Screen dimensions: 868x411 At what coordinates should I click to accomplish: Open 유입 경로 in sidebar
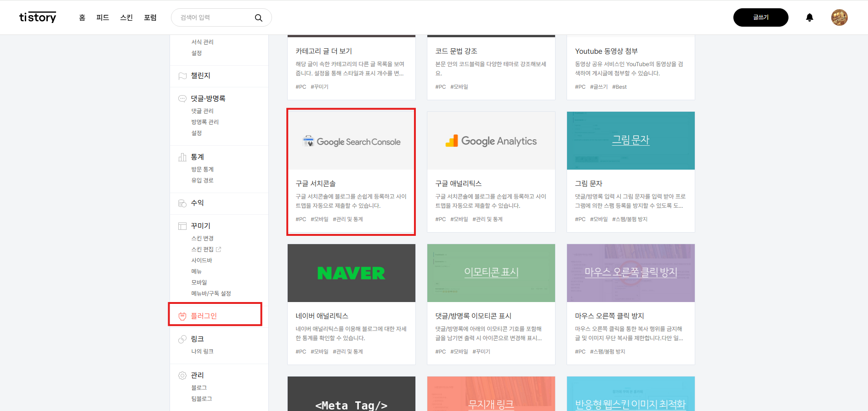click(203, 180)
